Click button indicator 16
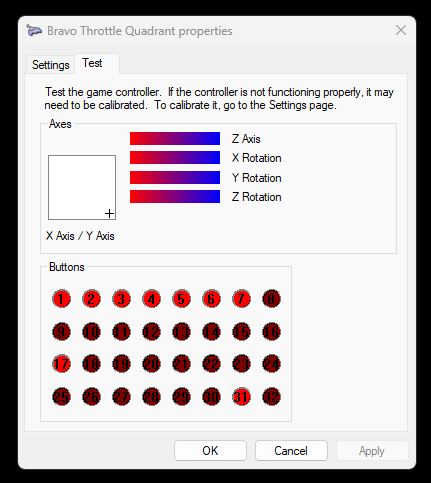The image size is (431, 483). (271, 332)
